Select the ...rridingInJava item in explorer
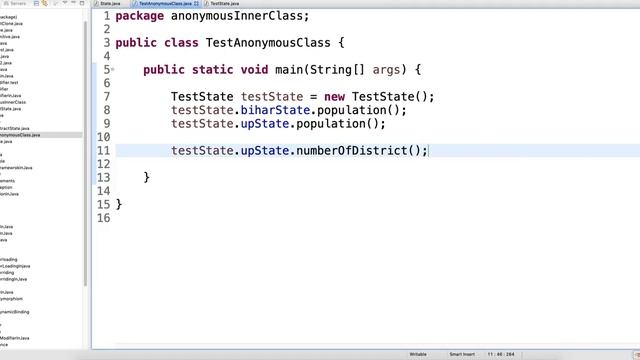Image resolution: width=640 pixels, height=360 pixels. coord(13,279)
